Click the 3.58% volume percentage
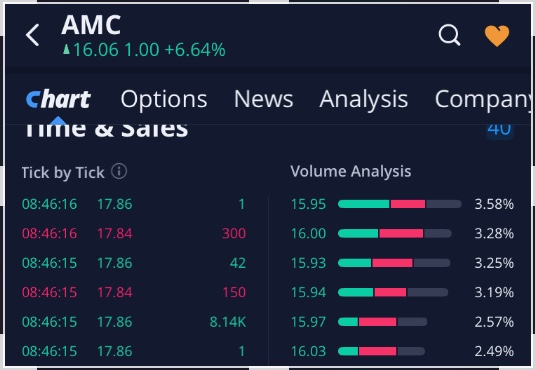 [x=494, y=204]
